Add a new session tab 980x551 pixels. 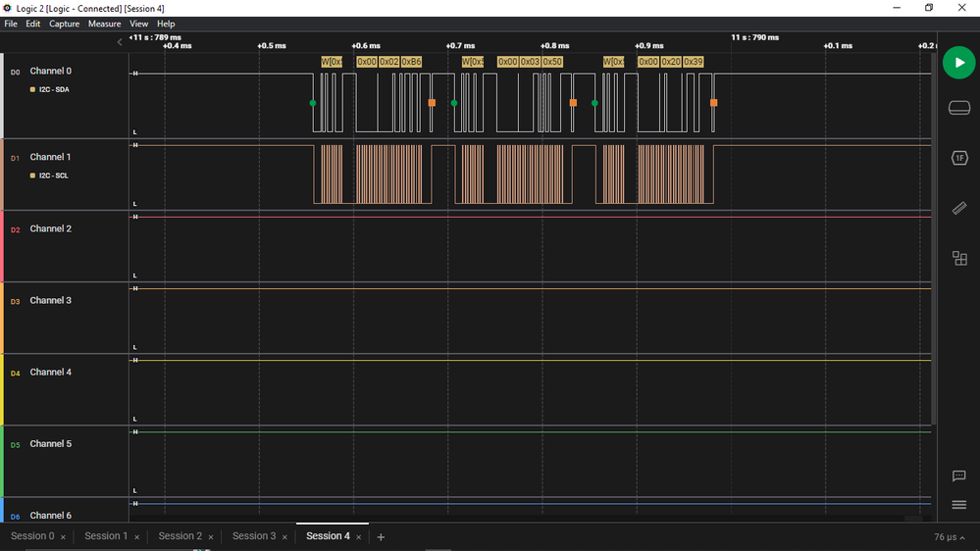coord(381,536)
